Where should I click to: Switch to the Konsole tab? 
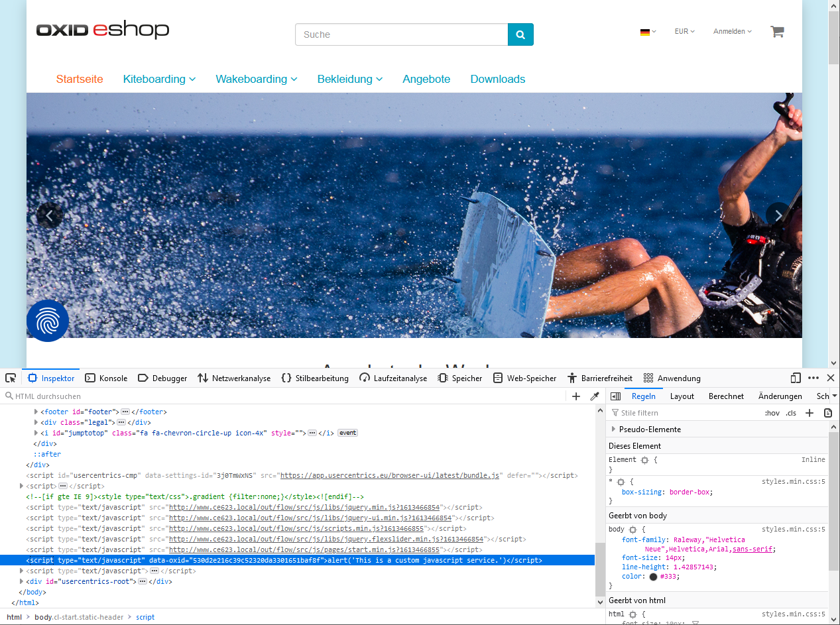106,378
